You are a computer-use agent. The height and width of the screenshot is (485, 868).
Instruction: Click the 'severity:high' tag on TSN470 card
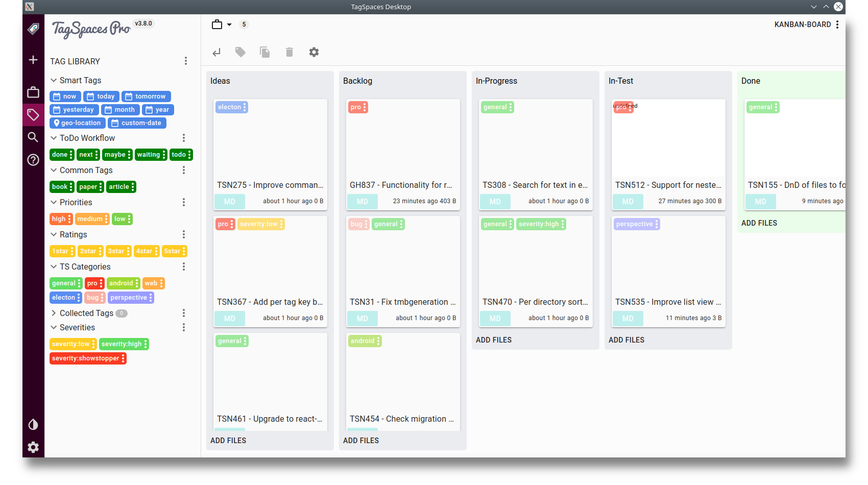tap(541, 224)
